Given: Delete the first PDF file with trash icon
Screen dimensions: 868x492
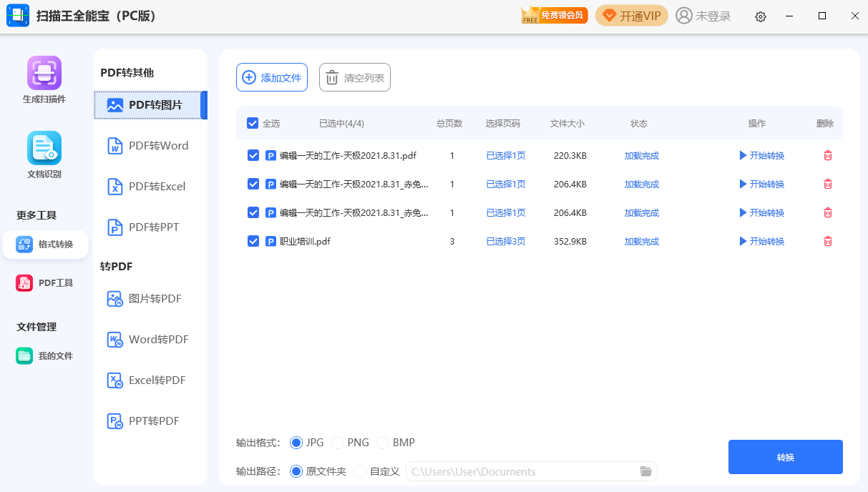Looking at the screenshot, I should 828,155.
